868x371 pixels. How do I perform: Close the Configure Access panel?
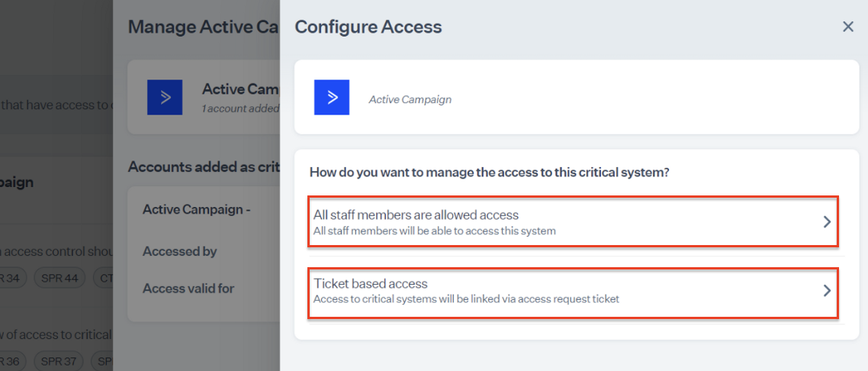pyautogui.click(x=847, y=27)
